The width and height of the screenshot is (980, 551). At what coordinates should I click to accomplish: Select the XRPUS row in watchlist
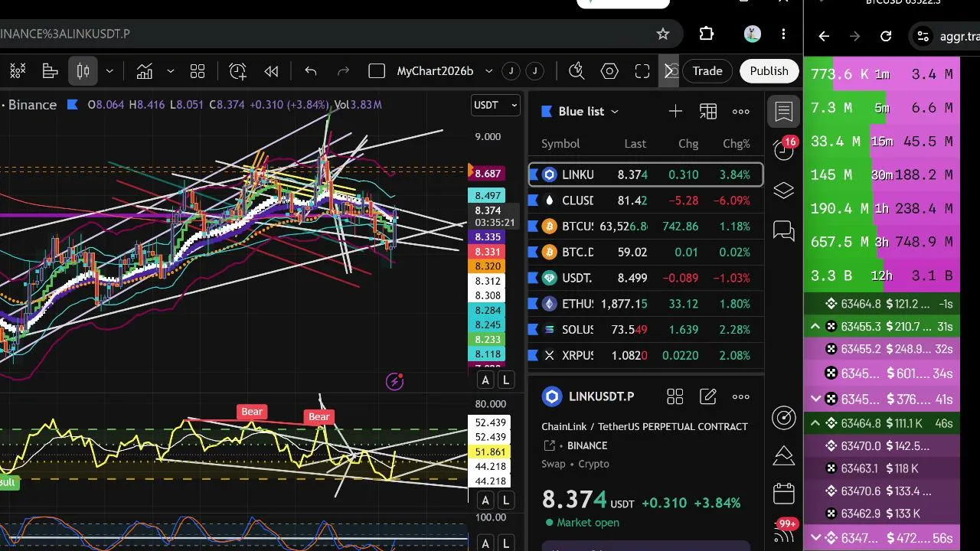pyautogui.click(x=646, y=355)
